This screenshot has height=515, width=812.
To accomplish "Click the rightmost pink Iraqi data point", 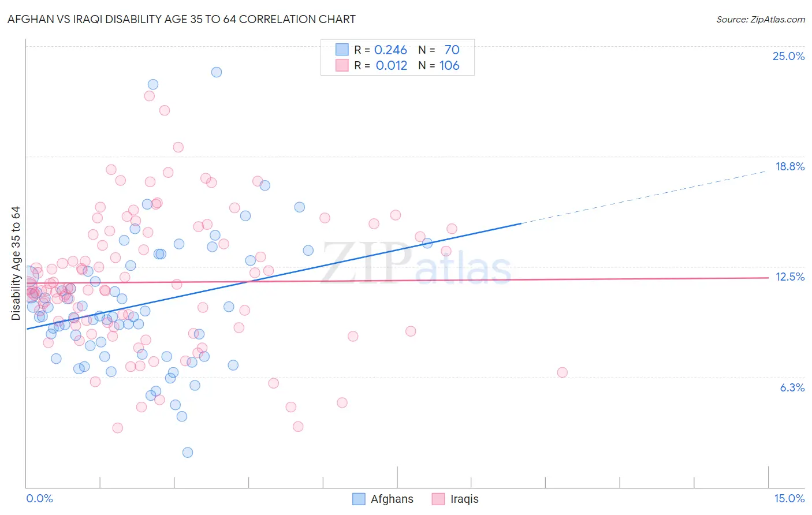I will (563, 372).
